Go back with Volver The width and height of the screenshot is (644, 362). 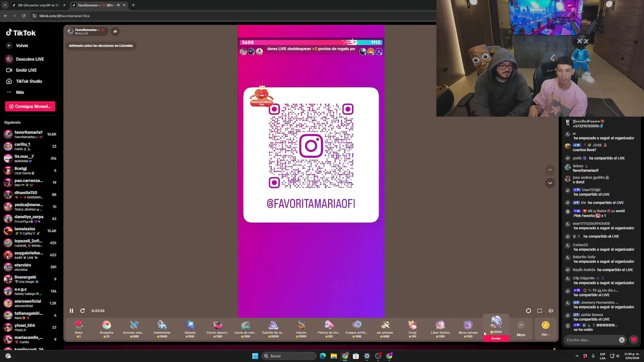17,46
